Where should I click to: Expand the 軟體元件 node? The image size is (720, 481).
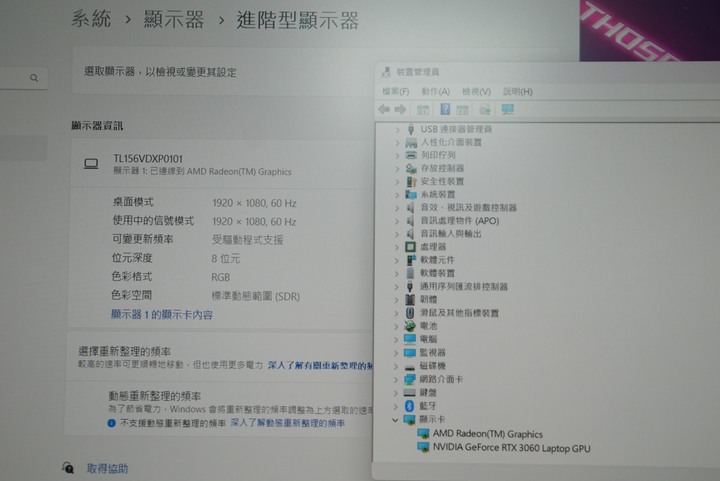[397, 260]
